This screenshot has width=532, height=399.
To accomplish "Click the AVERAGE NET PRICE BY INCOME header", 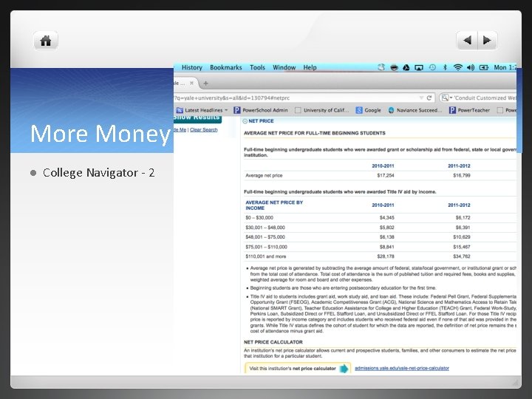I will click(274, 205).
